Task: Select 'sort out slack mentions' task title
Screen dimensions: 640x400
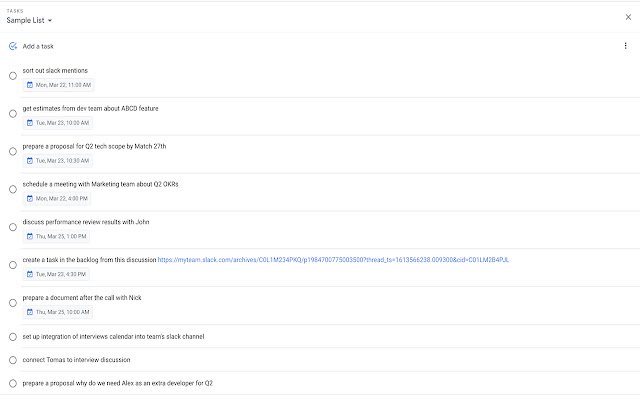Action: point(55,71)
